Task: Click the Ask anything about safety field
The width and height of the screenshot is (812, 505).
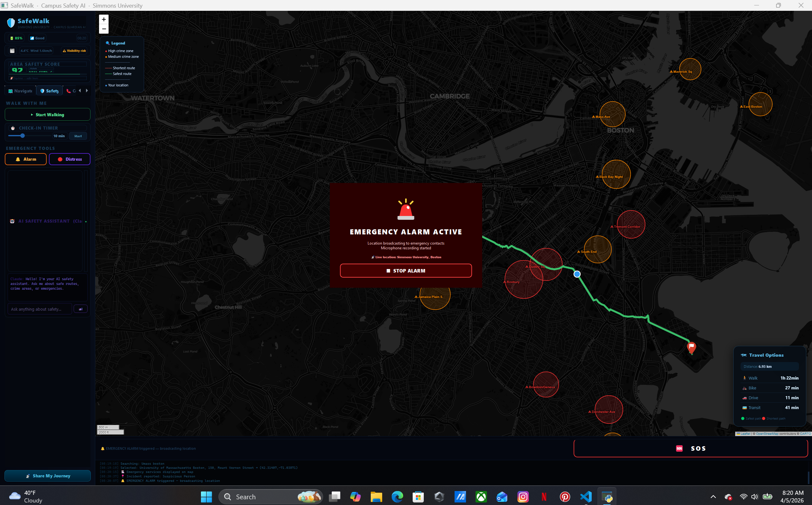Action: [x=39, y=309]
